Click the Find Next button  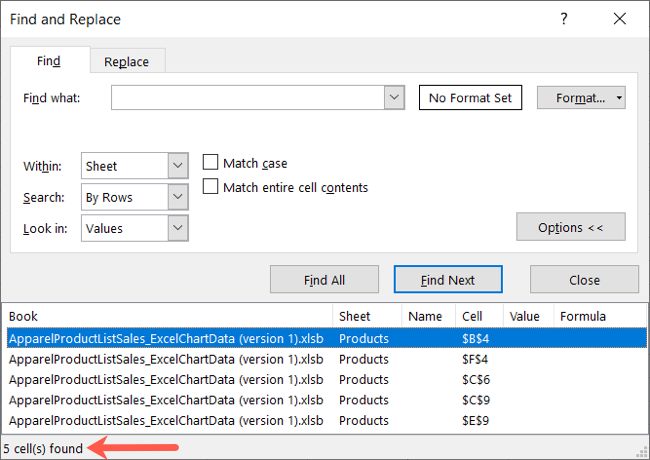pos(448,280)
